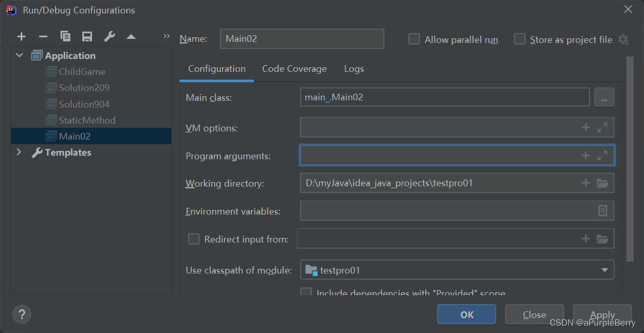Select Main02 configuration in tree

point(91,136)
